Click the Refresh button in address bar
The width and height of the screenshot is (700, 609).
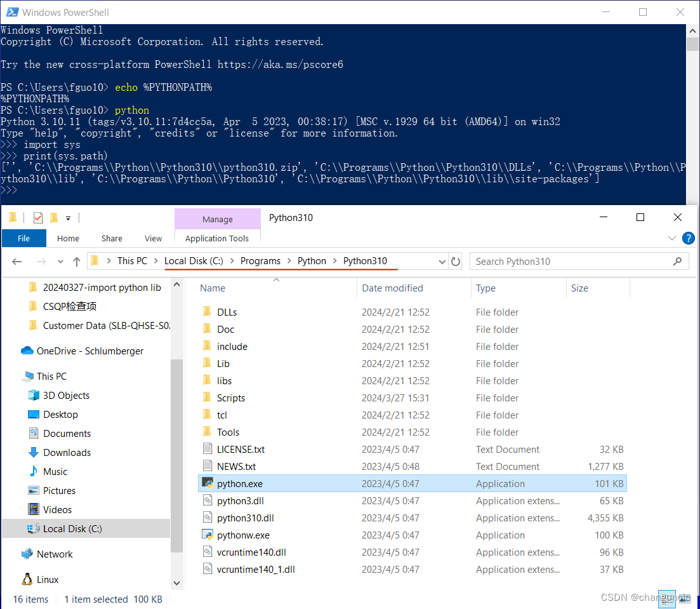point(456,262)
